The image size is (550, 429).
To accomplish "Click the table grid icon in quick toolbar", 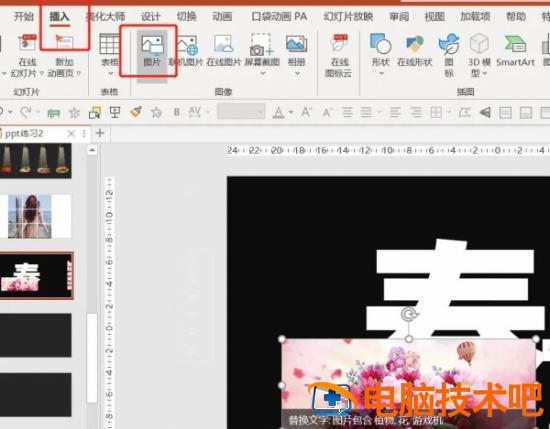I will pyautogui.click(x=436, y=113).
